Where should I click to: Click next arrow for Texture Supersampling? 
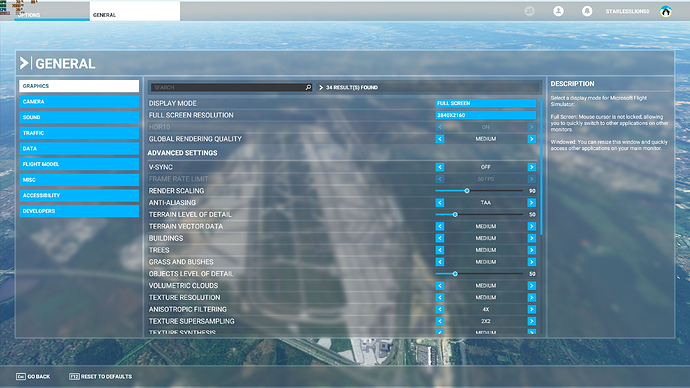tap(532, 322)
